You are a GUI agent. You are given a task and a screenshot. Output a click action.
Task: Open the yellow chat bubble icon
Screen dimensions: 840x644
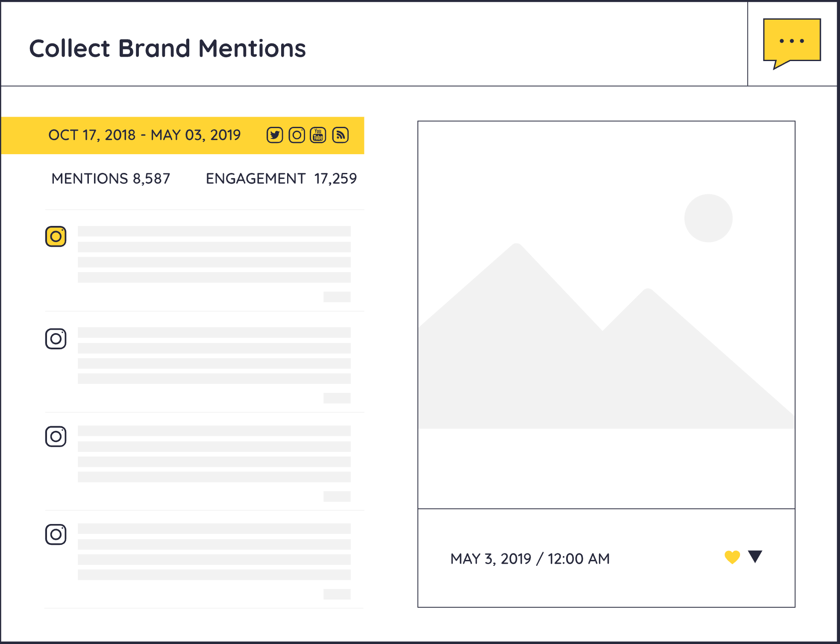792,41
